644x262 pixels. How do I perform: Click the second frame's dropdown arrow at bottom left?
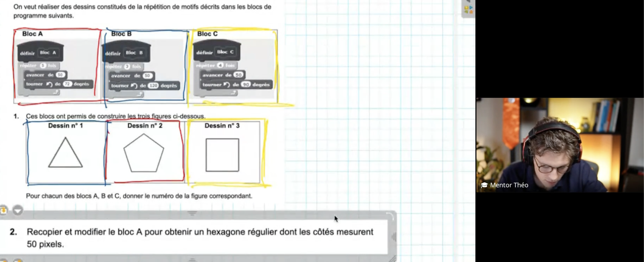tap(18, 260)
